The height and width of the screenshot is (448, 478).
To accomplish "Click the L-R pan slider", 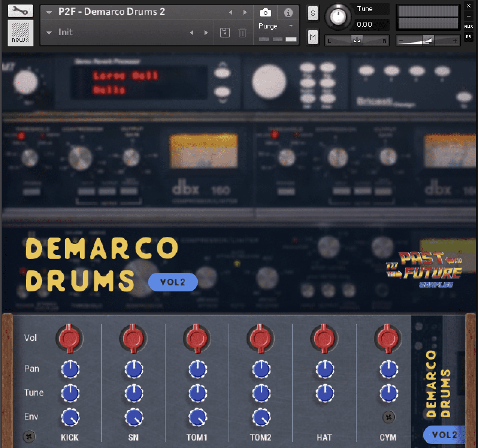I will 357,40.
